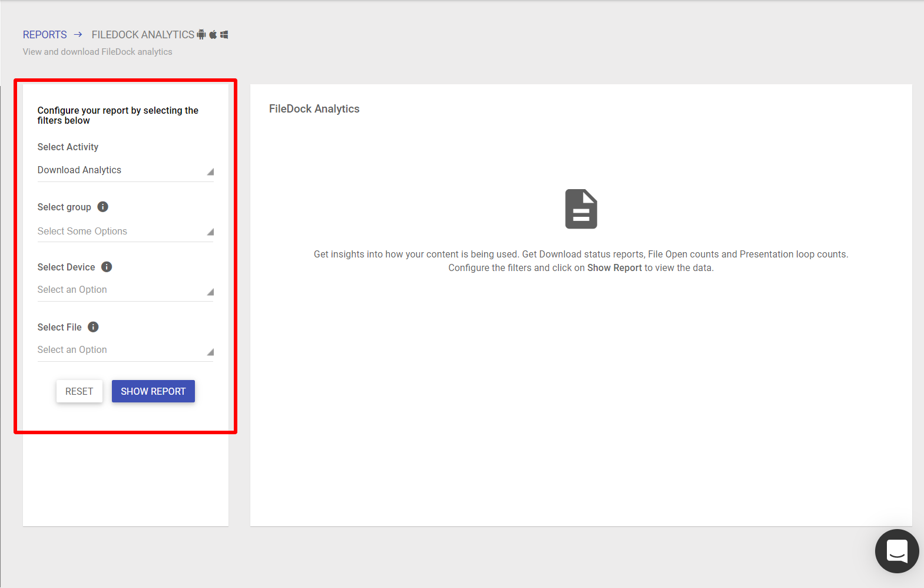Open the REPORTS breadcrumb link
The image size is (924, 588).
pos(45,35)
